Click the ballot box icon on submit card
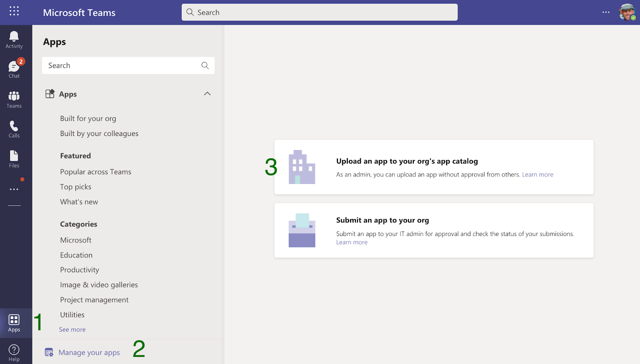This screenshot has height=364, width=640. [x=302, y=230]
